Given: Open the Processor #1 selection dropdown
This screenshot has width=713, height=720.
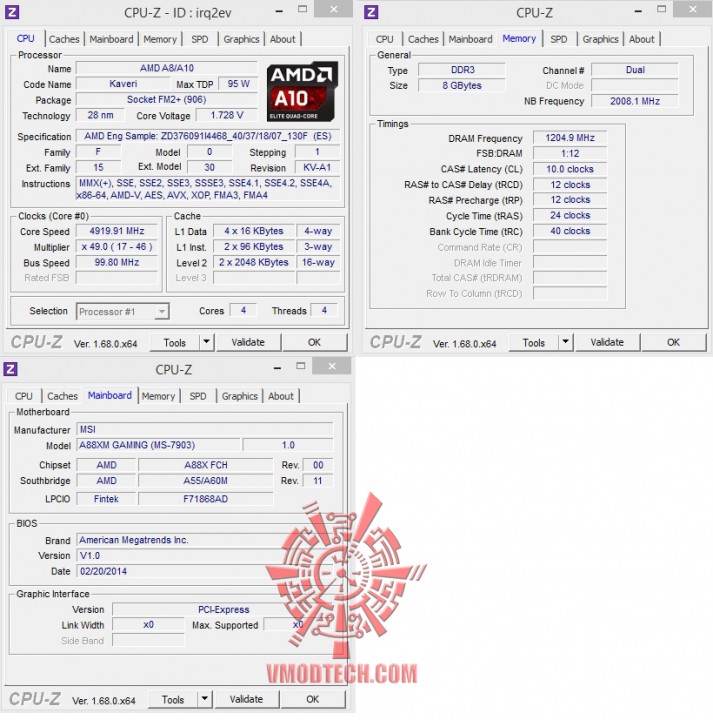Looking at the screenshot, I should click(122, 311).
